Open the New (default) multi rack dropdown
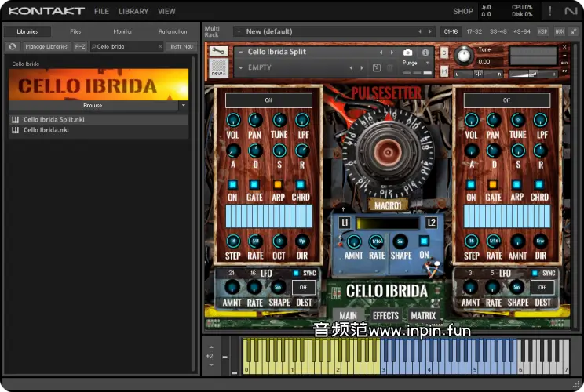The width and height of the screenshot is (584, 392). (x=239, y=31)
